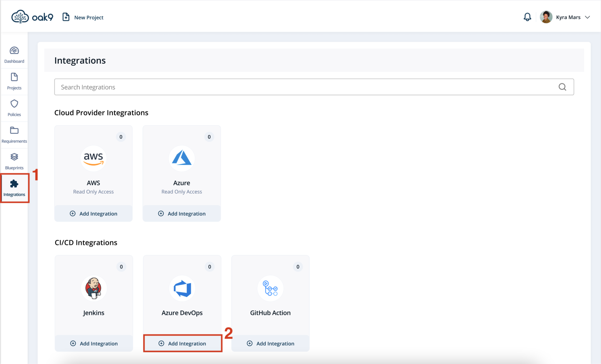Open Blueprints in the sidebar
The height and width of the screenshot is (364, 601).
14,162
